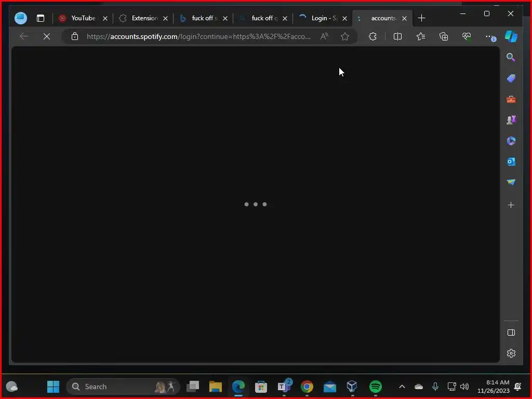Show hidden system tray icons
The height and width of the screenshot is (399, 532).
pos(402,387)
